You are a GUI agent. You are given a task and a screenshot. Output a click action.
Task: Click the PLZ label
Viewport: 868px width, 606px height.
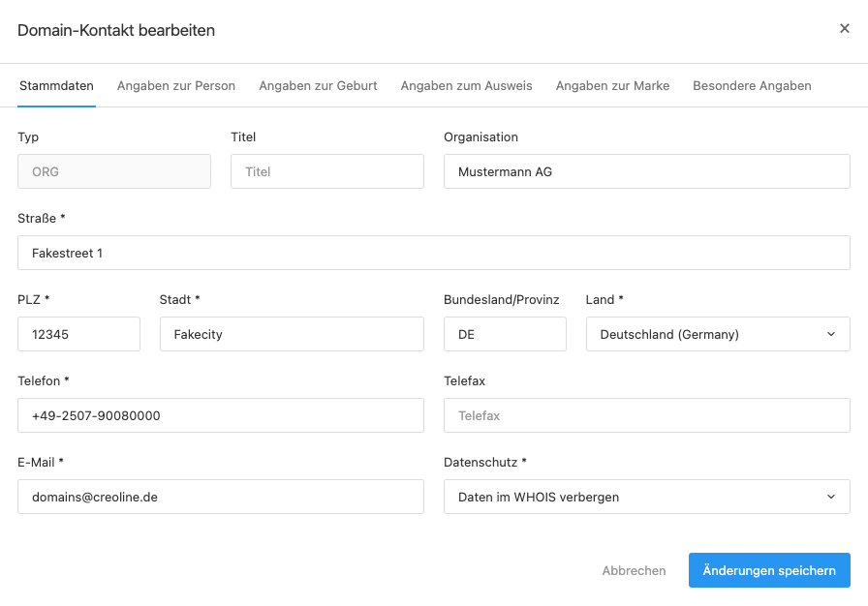click(x=34, y=300)
